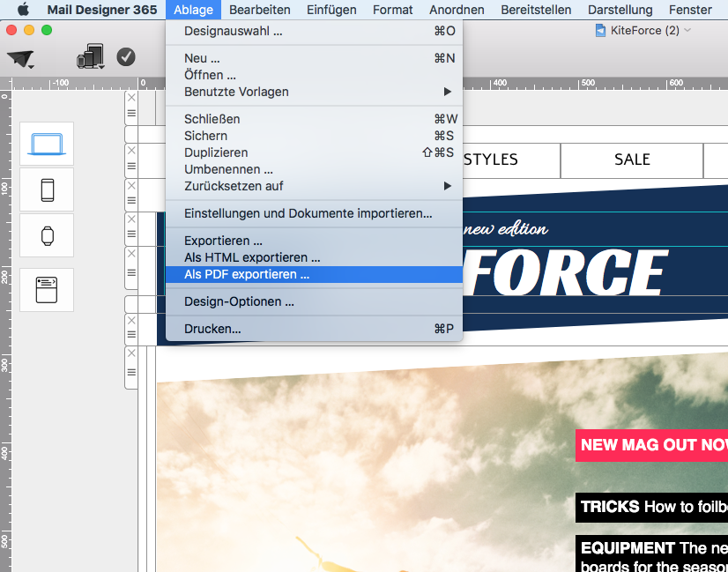This screenshot has width=728, height=572.
Task: Open the Darstellung menu
Action: click(620, 10)
